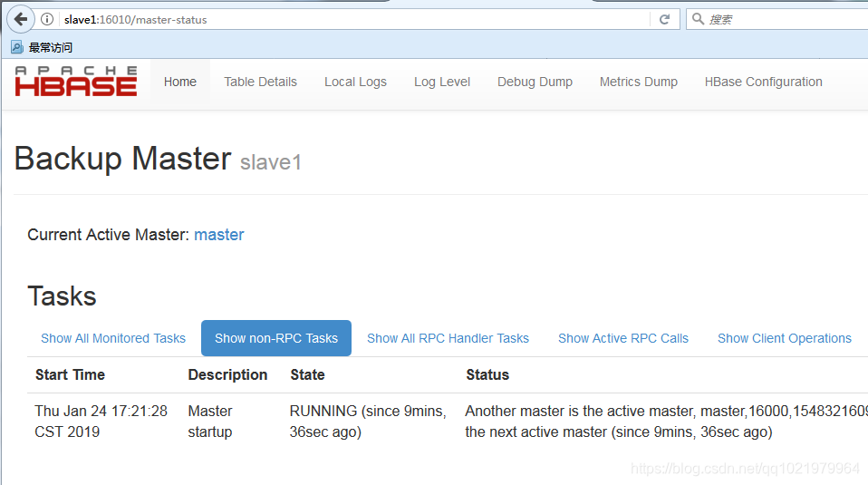Screen dimensions: 868x485
Task: Switch to Show Active RPC Calls tab
Action: 622,338
